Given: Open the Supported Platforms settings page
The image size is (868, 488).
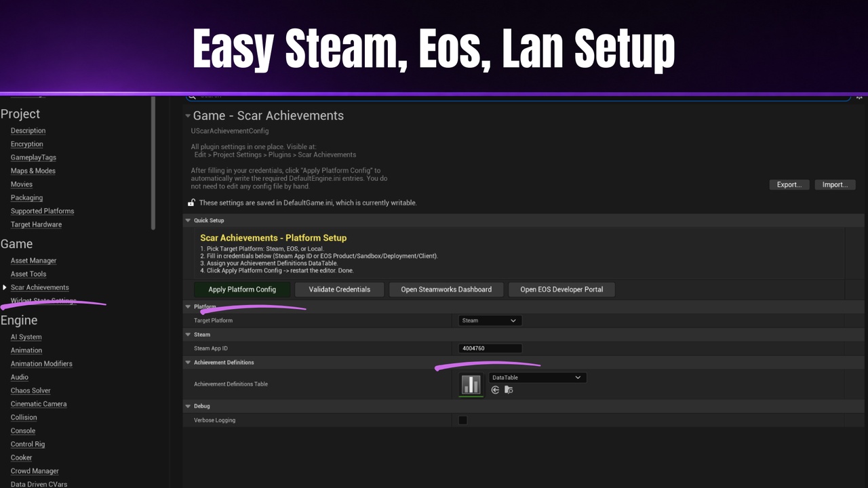Looking at the screenshot, I should [42, 211].
